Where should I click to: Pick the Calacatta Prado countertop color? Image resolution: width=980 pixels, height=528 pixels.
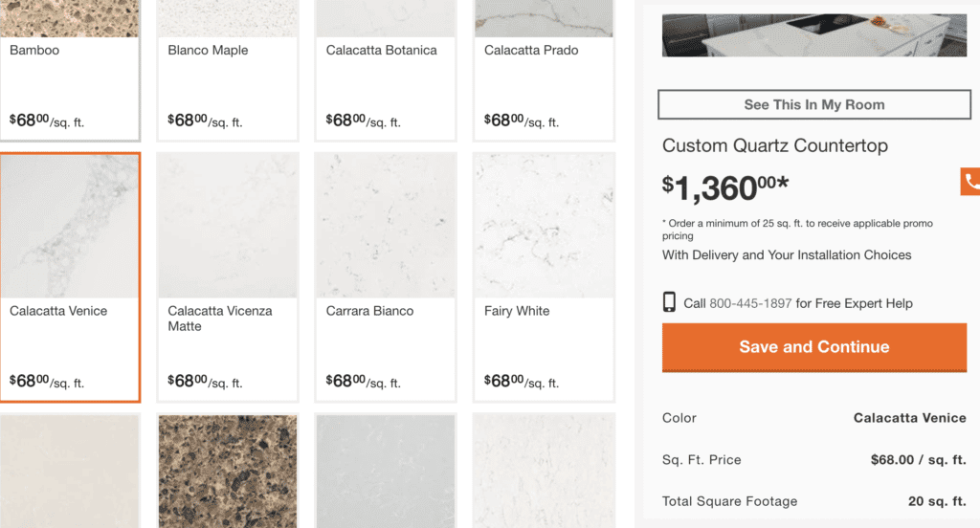pos(544,70)
